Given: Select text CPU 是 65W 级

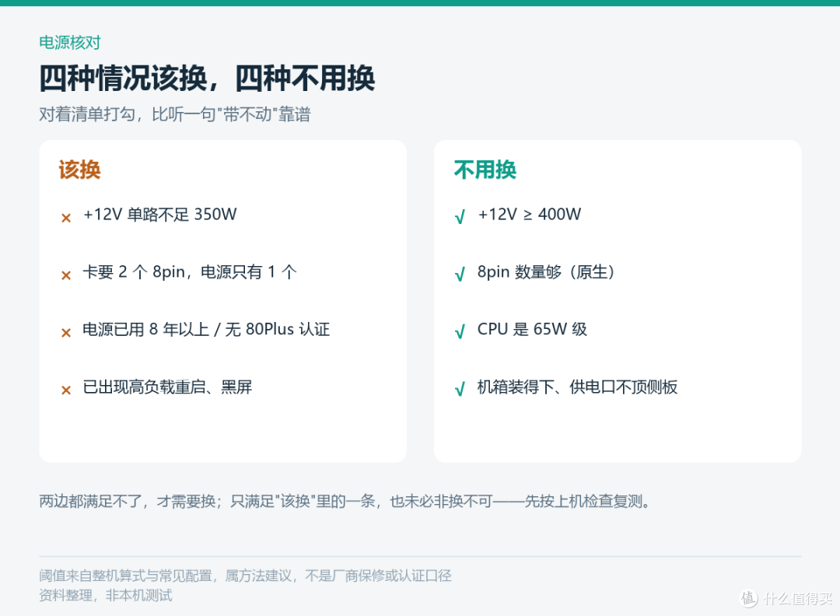Looking at the screenshot, I should 533,329.
